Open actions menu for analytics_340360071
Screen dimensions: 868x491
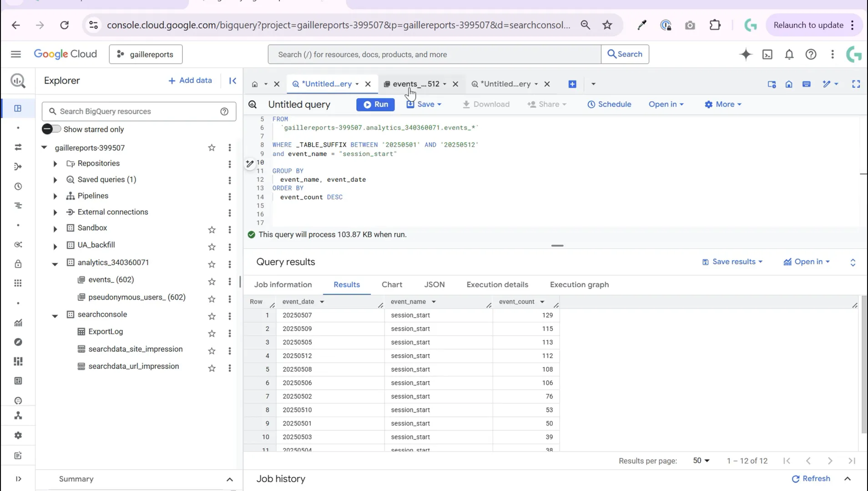pos(230,264)
